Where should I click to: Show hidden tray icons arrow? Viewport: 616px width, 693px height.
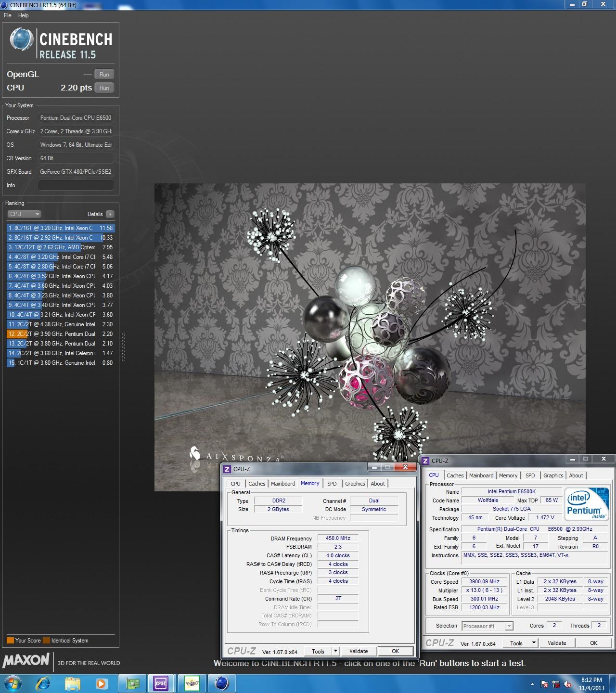[532, 684]
